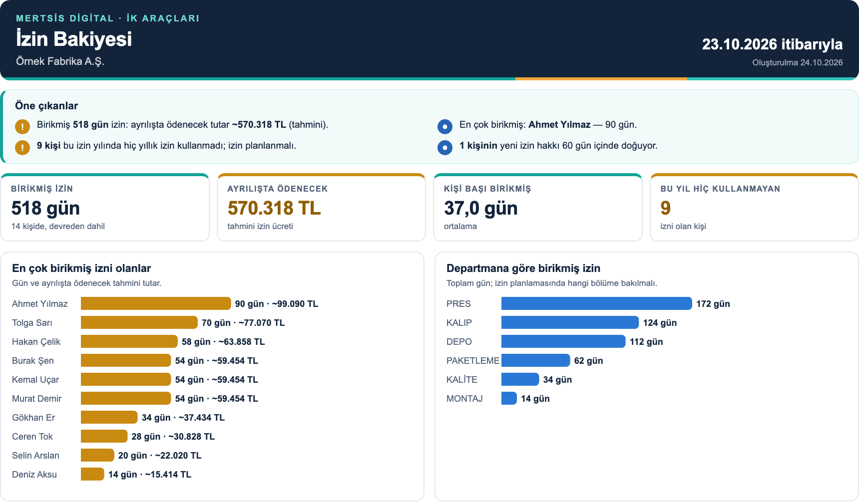Click the '570.318 TL' amount
This screenshot has width=859, height=504.
pos(274,208)
